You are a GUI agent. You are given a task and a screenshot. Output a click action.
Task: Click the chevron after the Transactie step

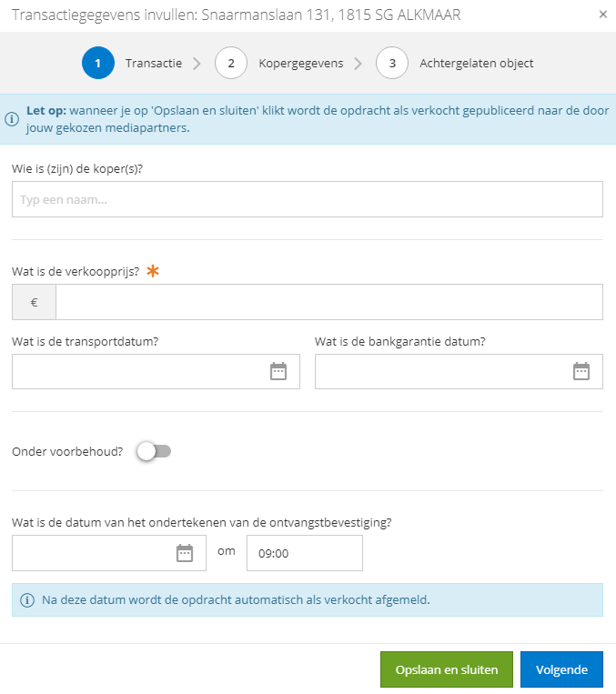pos(197,64)
